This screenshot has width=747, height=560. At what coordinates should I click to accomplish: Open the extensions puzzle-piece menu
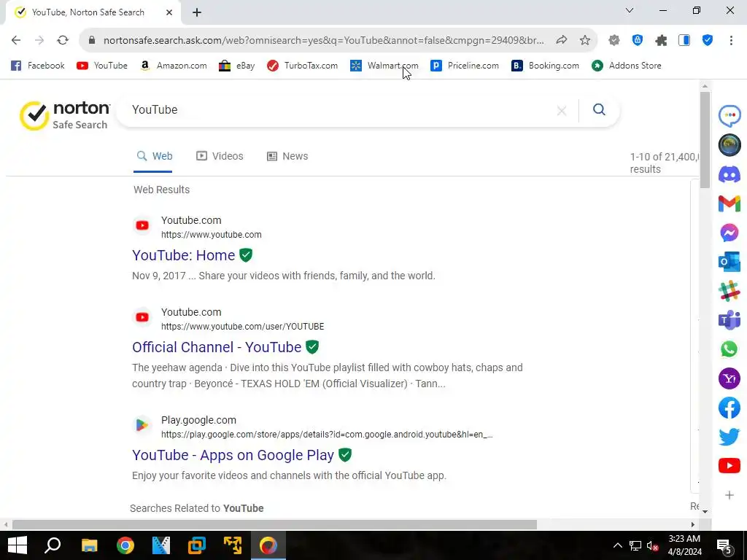click(661, 41)
